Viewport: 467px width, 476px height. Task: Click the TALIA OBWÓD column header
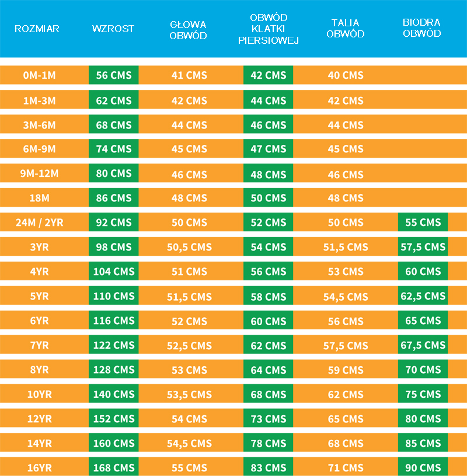point(346,29)
